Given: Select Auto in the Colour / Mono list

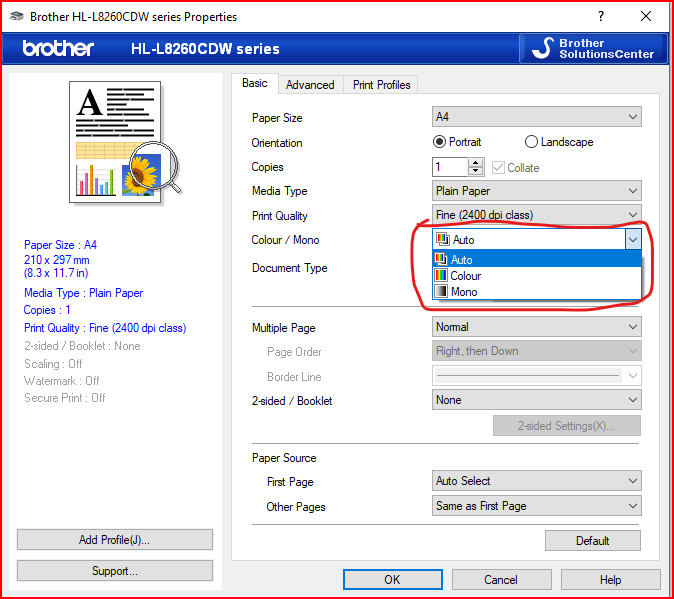Looking at the screenshot, I should click(x=536, y=259).
